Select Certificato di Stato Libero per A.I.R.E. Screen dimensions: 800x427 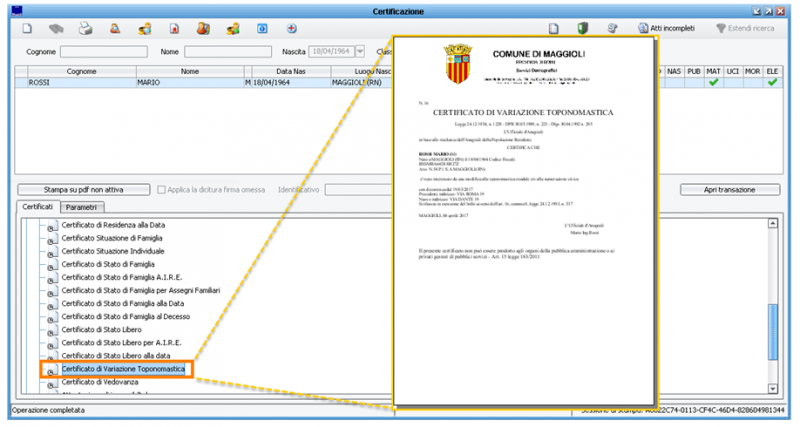tap(121, 343)
